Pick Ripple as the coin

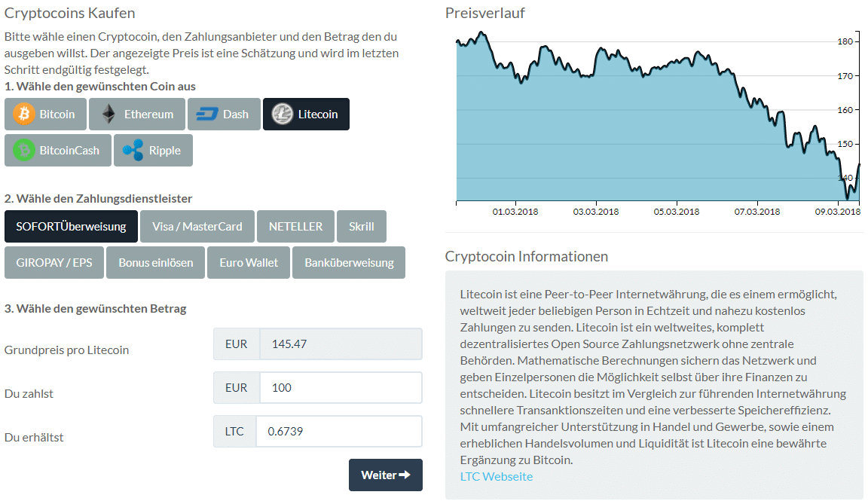(x=154, y=150)
